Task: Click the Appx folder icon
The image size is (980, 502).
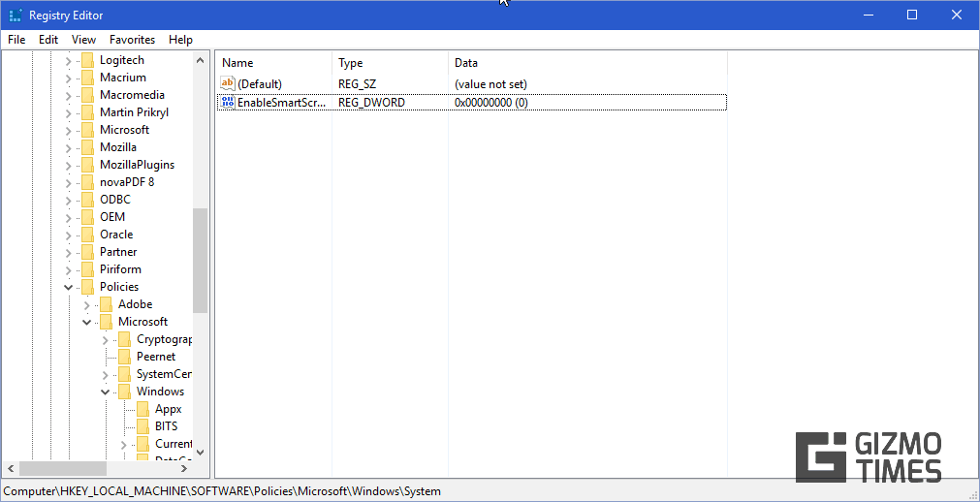Action: coord(142,409)
